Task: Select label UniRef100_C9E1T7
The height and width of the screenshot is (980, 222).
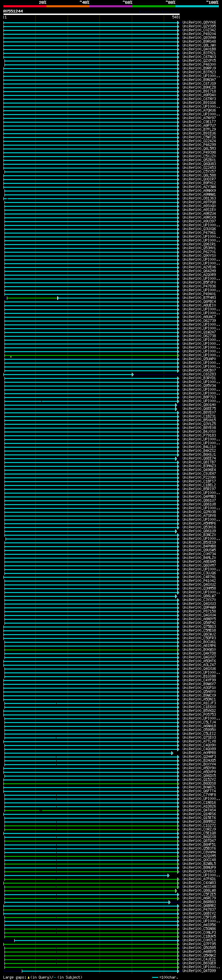Action: (x=199, y=122)
